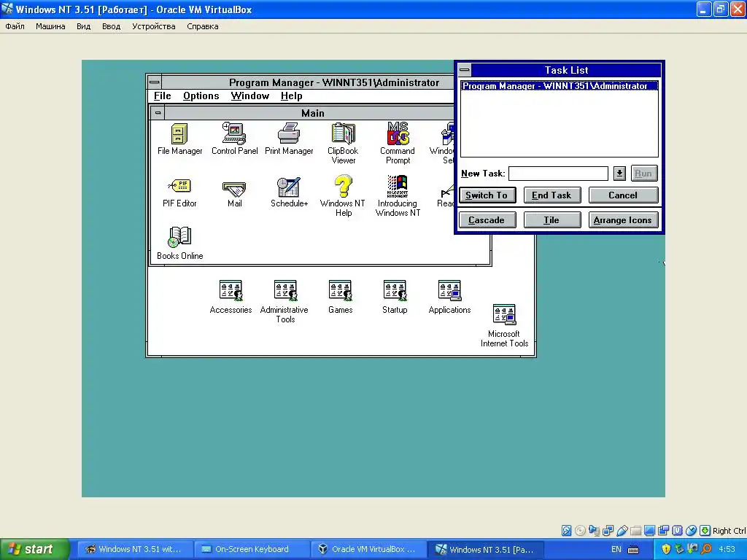
Task: Open Program Manager Window menu
Action: pos(250,96)
